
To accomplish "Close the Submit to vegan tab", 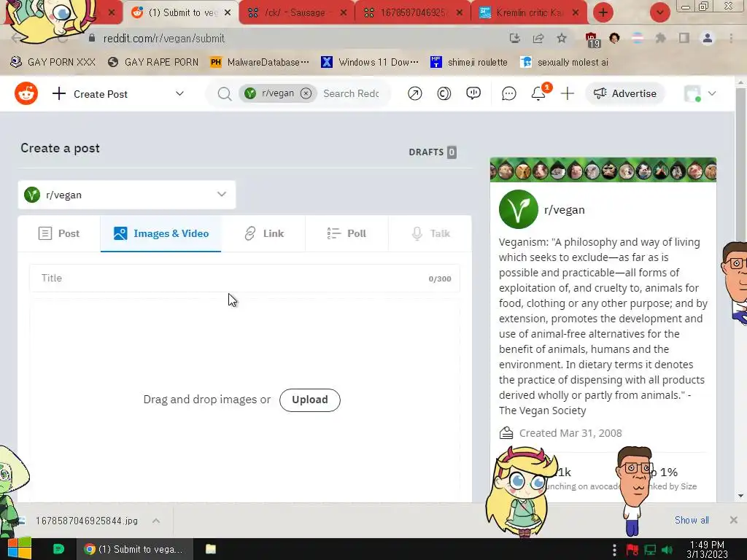I will coord(228,13).
